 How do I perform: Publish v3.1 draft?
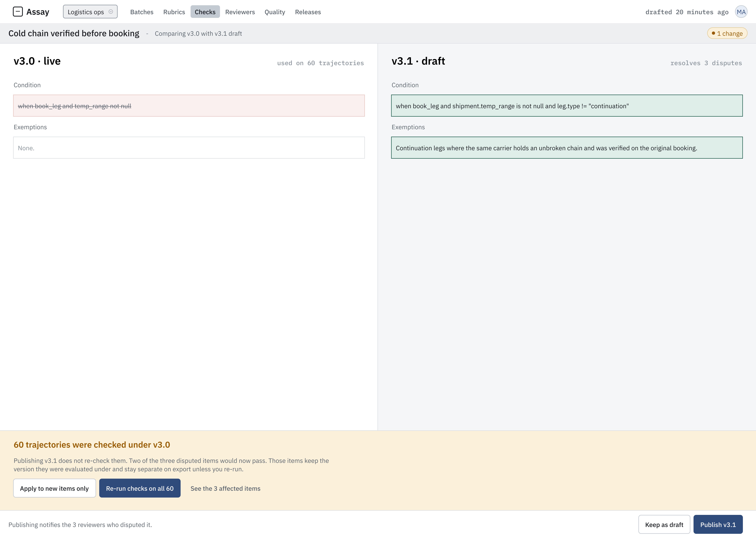pos(718,525)
